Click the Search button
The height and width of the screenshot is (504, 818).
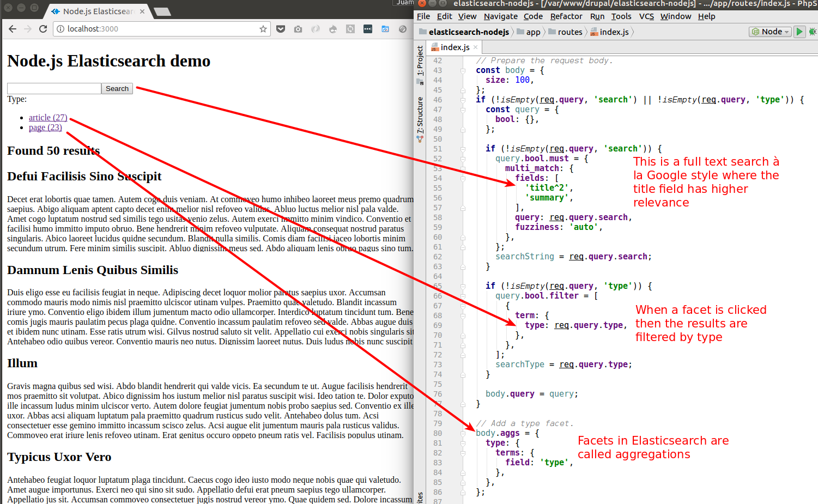tap(117, 88)
